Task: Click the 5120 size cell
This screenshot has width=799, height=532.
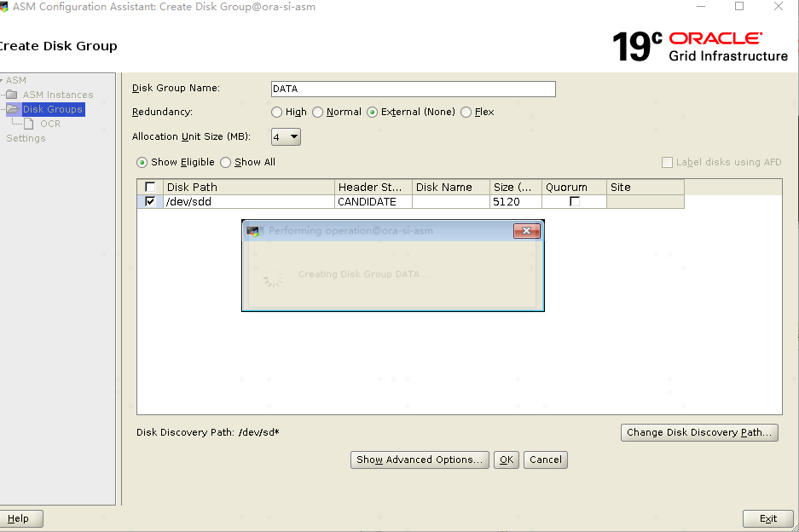Action: [x=515, y=202]
